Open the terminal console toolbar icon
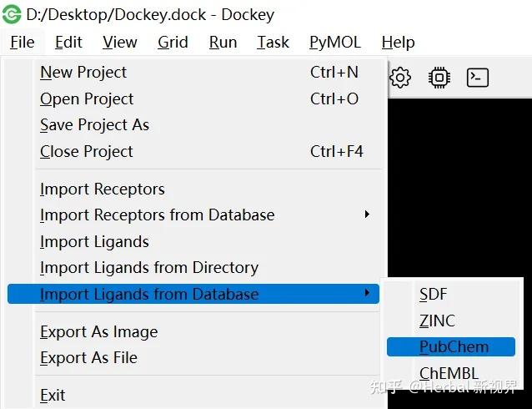Viewport: 532px width, 409px height. (x=477, y=78)
